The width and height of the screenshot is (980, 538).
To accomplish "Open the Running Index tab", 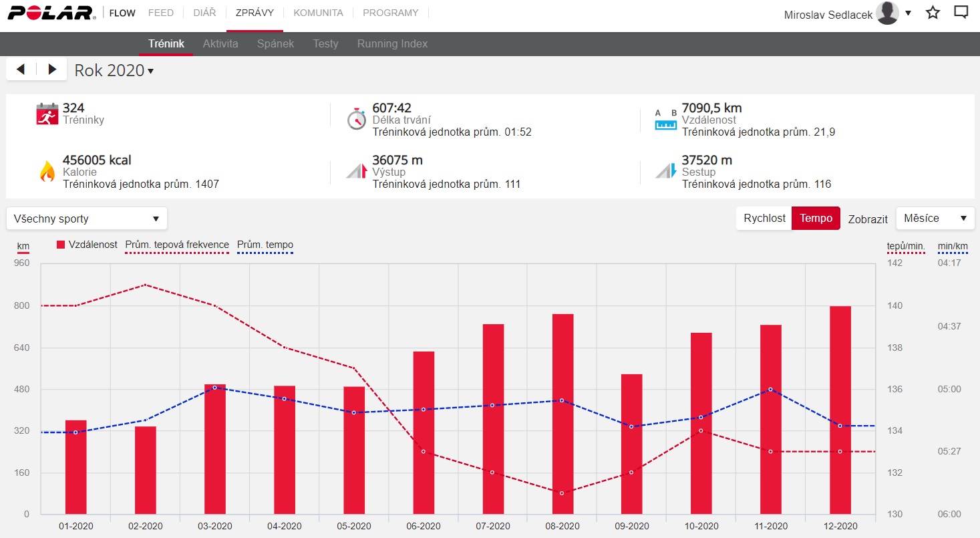I will 392,43.
